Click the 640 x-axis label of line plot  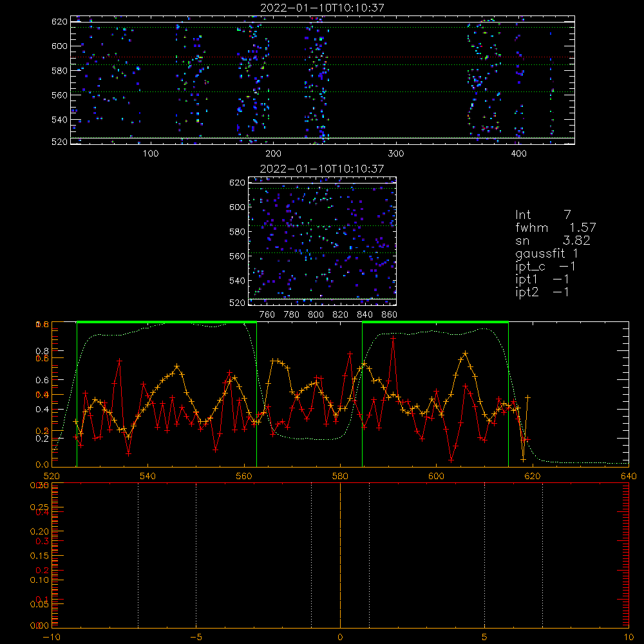629,476
